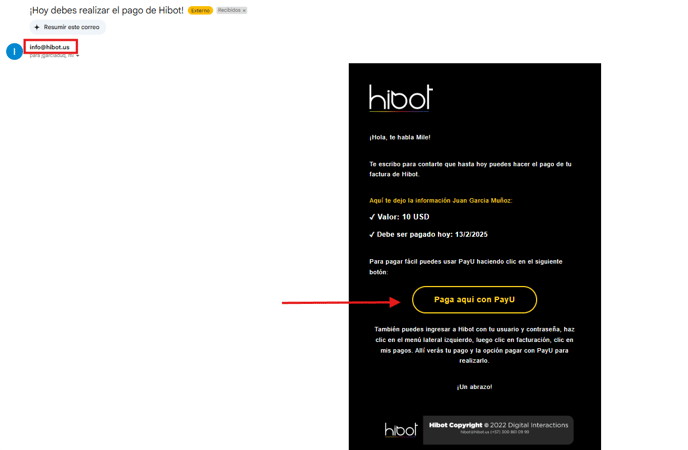Click the yellow "Externo" label

click(201, 11)
